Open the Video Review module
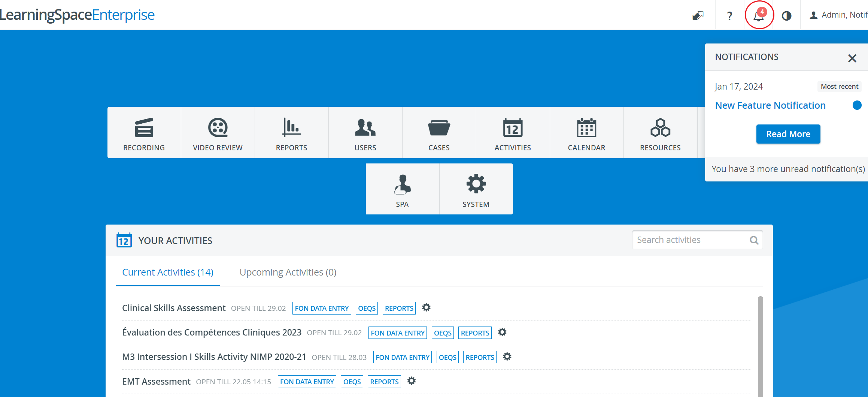The width and height of the screenshot is (868, 397). 218,133
